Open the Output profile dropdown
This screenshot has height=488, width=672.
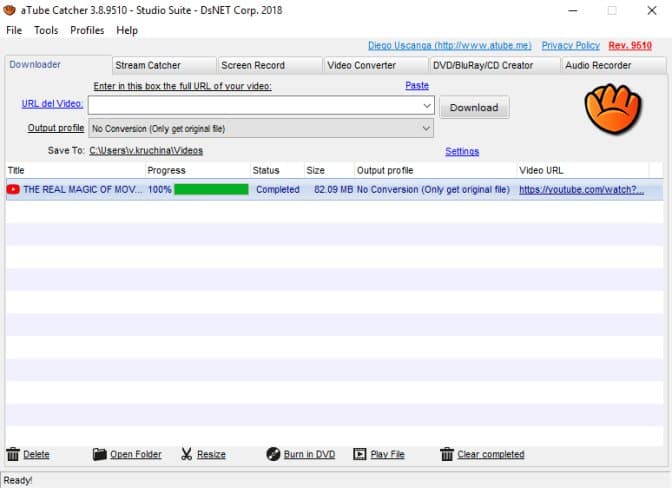coord(427,128)
